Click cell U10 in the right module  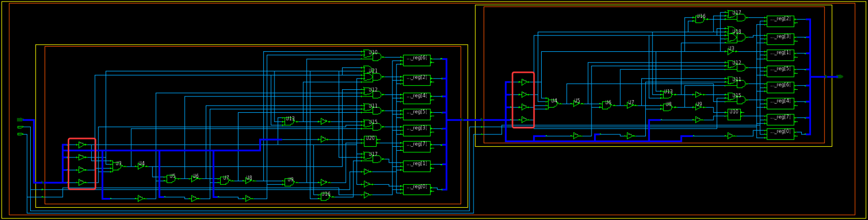click(734, 114)
